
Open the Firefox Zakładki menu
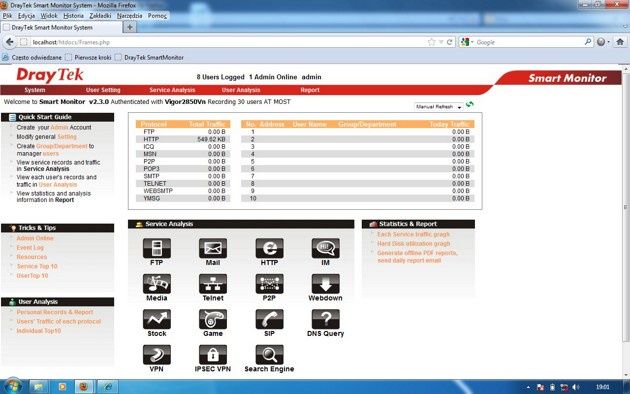point(100,16)
